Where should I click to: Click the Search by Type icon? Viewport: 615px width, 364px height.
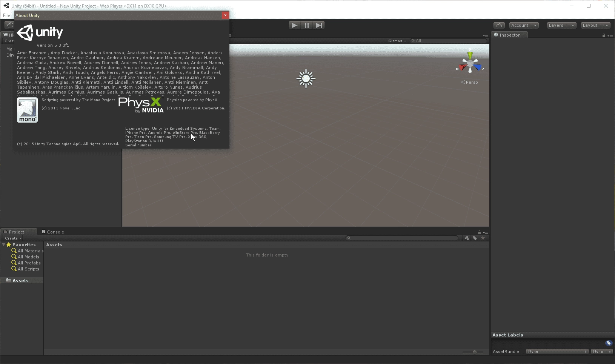467,238
